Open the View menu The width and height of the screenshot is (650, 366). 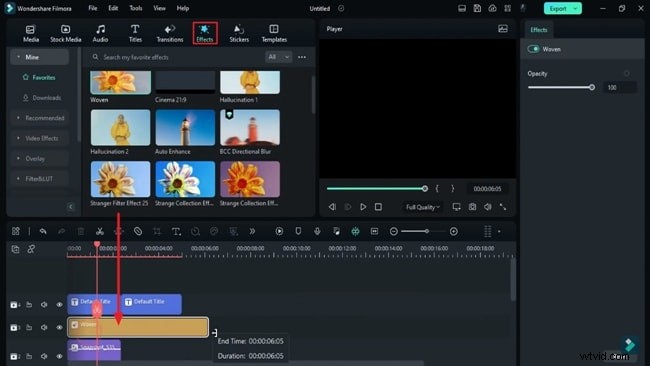pos(159,8)
